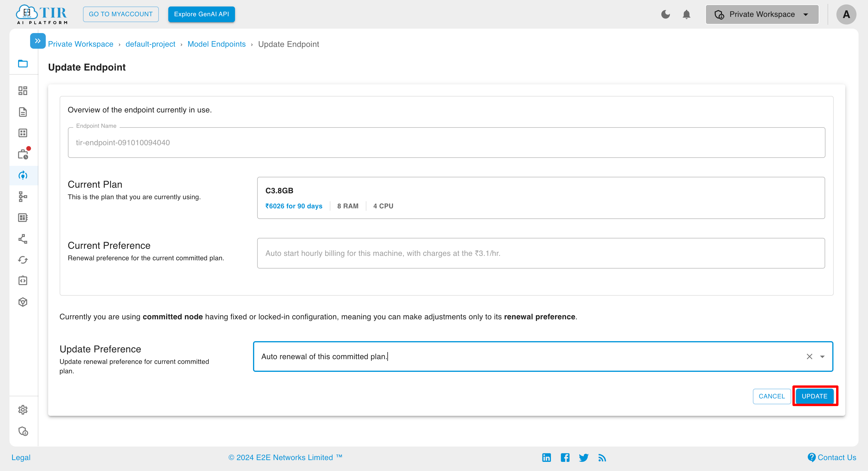The width and height of the screenshot is (868, 471).
Task: Open the pipeline tree icon in sidebar
Action: tap(23, 197)
